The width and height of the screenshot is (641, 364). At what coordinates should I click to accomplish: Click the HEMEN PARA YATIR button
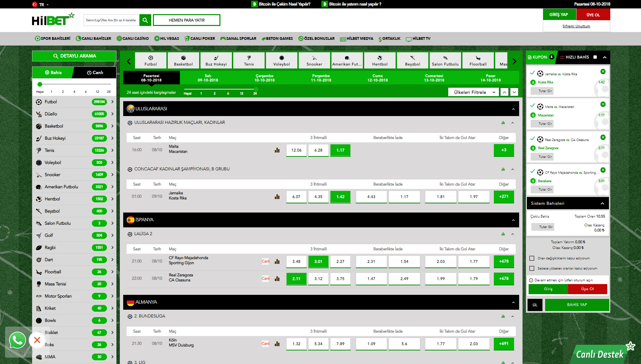[x=187, y=20]
